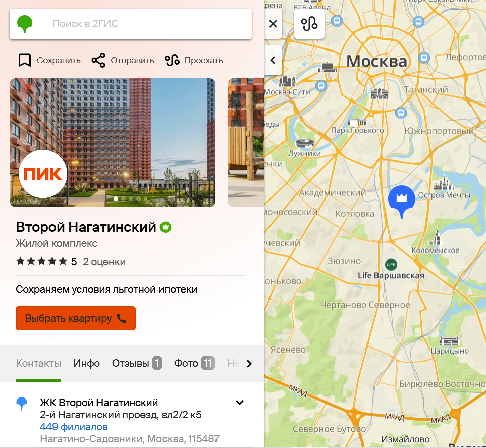Click the blue transit icon near ВТБ Арена
Viewport: 486px width, 448px height.
337,21
